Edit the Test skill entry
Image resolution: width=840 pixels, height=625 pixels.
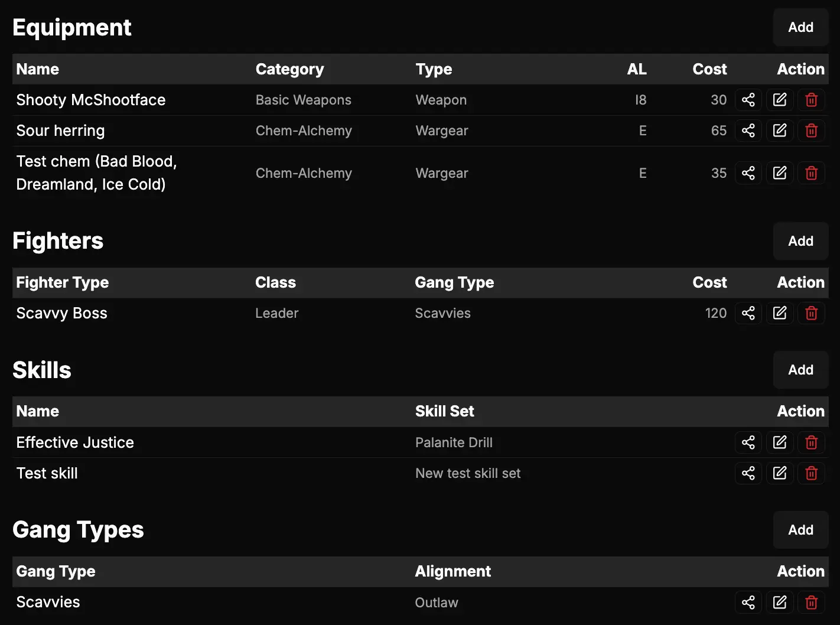[x=780, y=473]
